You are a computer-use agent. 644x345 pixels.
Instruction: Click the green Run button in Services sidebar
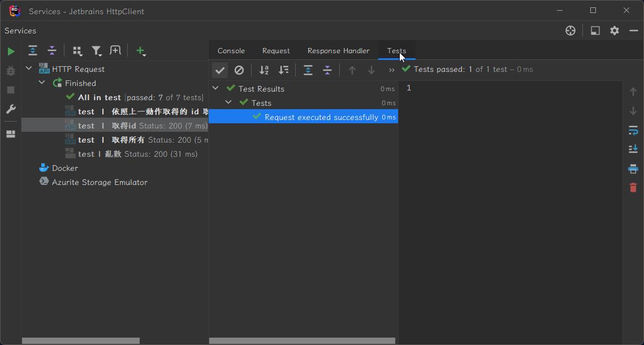point(11,51)
